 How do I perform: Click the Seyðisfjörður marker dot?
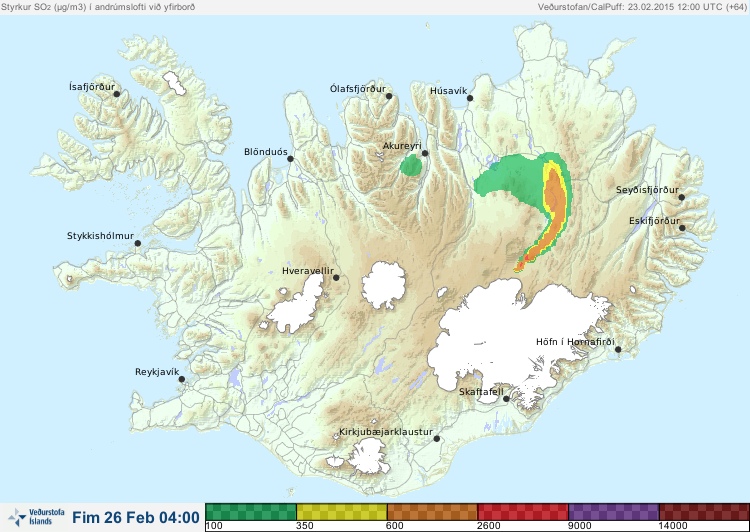[682, 197]
